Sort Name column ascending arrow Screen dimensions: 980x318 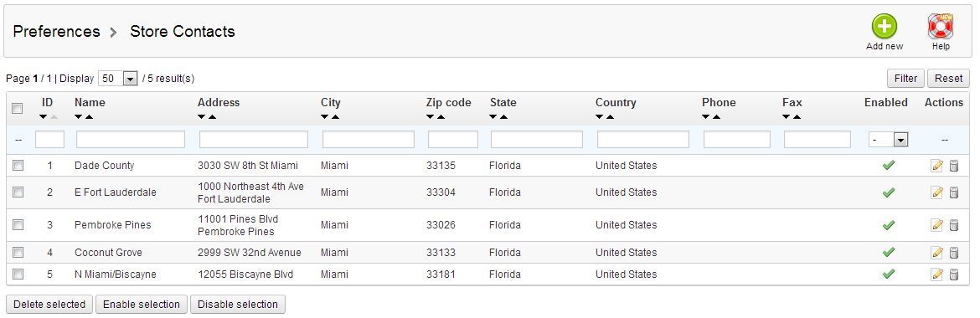[x=90, y=117]
